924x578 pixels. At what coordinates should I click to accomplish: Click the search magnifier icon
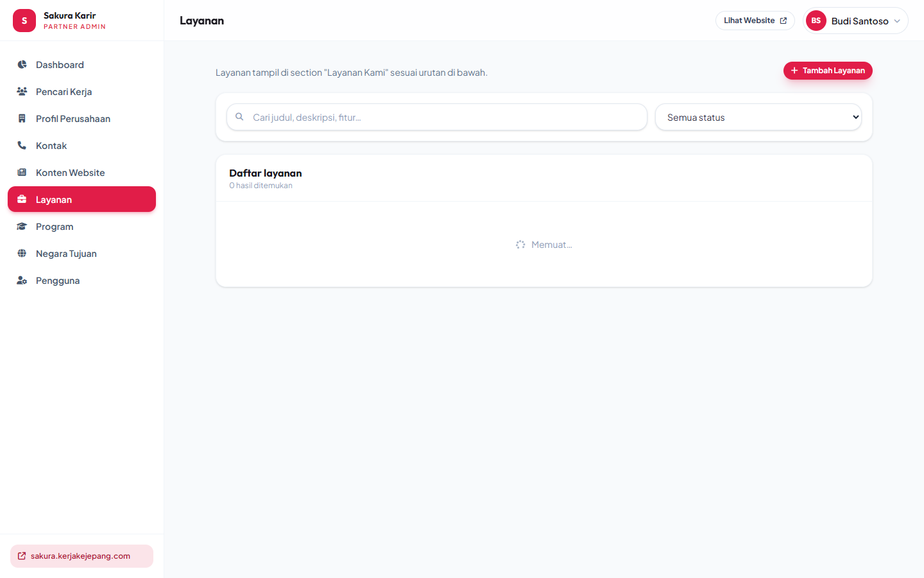(x=239, y=117)
